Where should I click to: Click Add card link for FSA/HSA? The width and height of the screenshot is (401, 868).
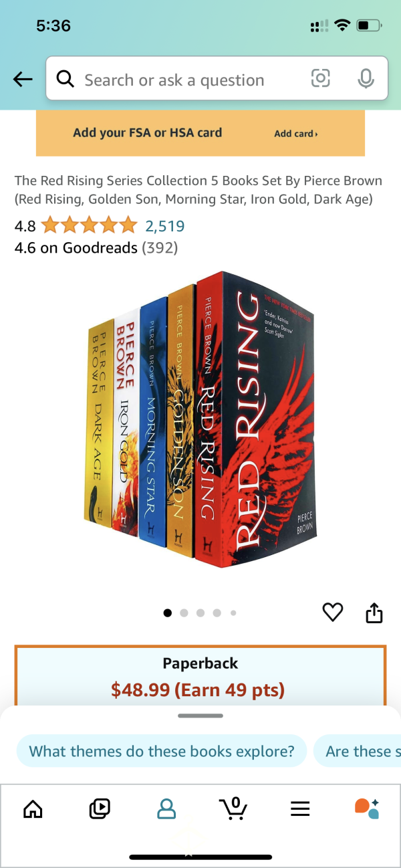point(296,134)
